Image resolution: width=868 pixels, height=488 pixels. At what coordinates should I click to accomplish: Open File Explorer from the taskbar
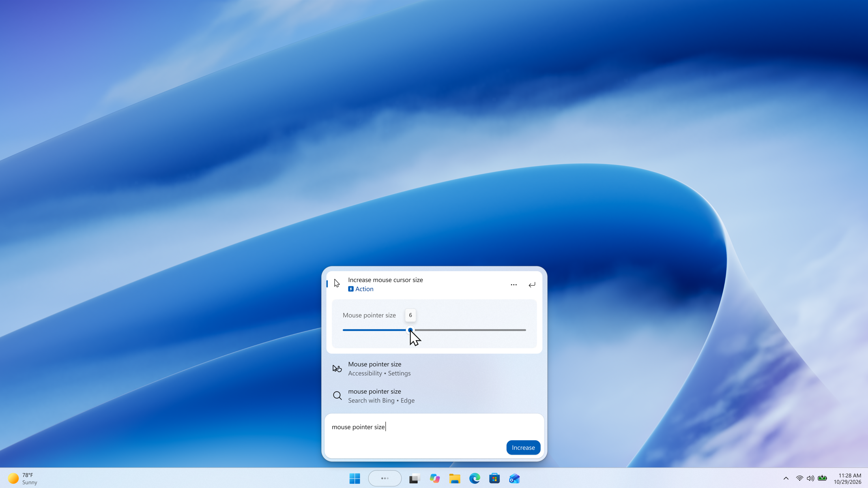click(455, 479)
